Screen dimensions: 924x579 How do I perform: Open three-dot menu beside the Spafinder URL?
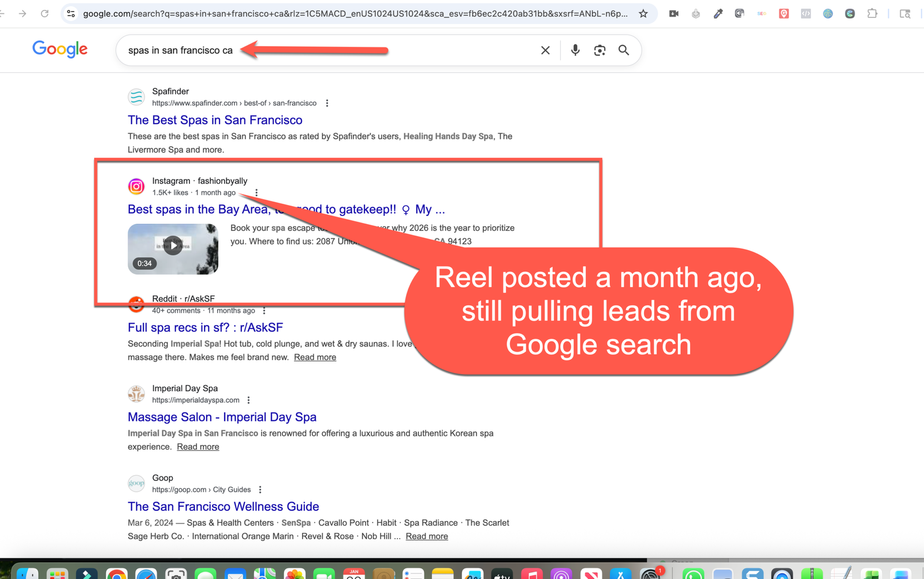327,103
